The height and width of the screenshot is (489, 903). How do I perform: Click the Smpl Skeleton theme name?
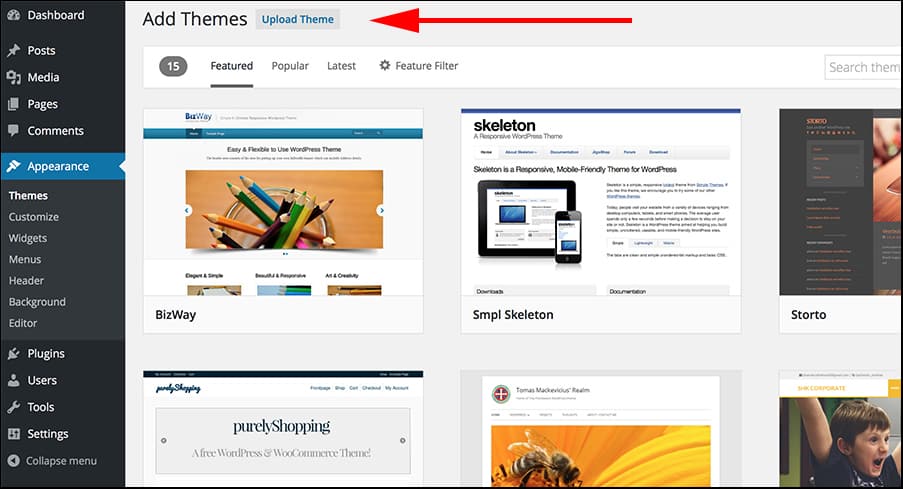coord(513,315)
